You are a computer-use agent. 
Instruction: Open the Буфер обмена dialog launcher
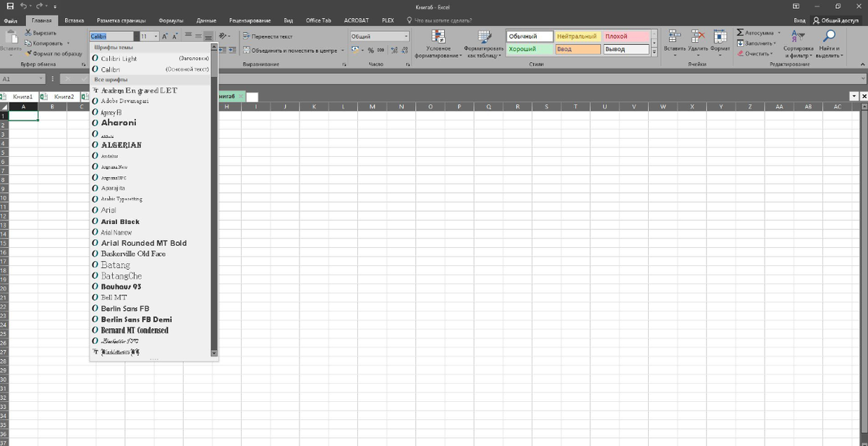pyautogui.click(x=83, y=64)
